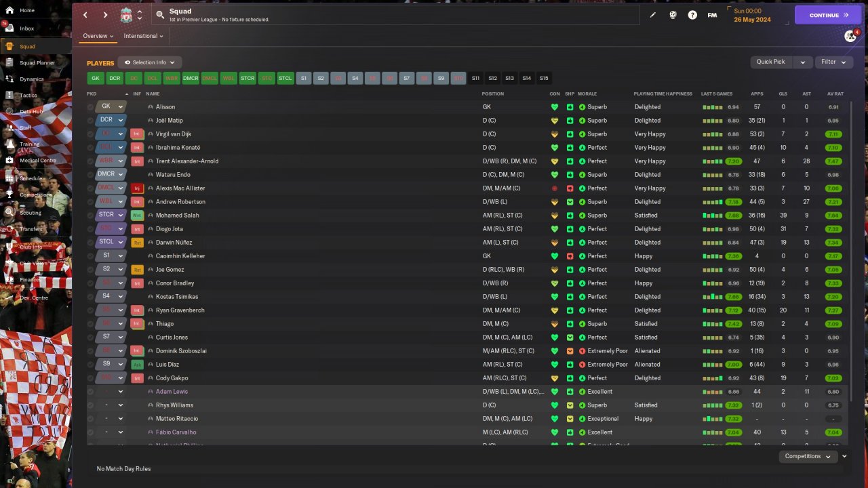Go to the Training section

(29, 144)
